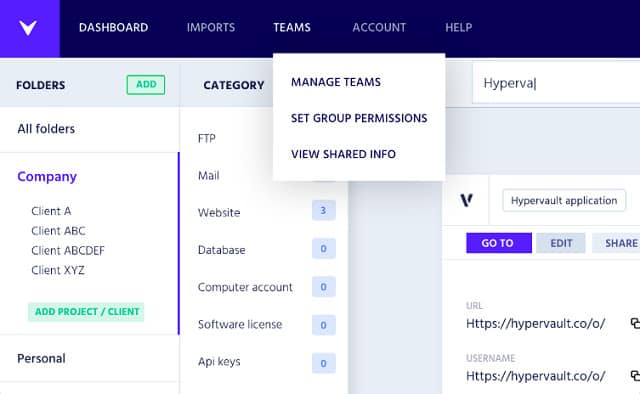Select Set Group Permissions option
The width and height of the screenshot is (640, 394).
[359, 118]
